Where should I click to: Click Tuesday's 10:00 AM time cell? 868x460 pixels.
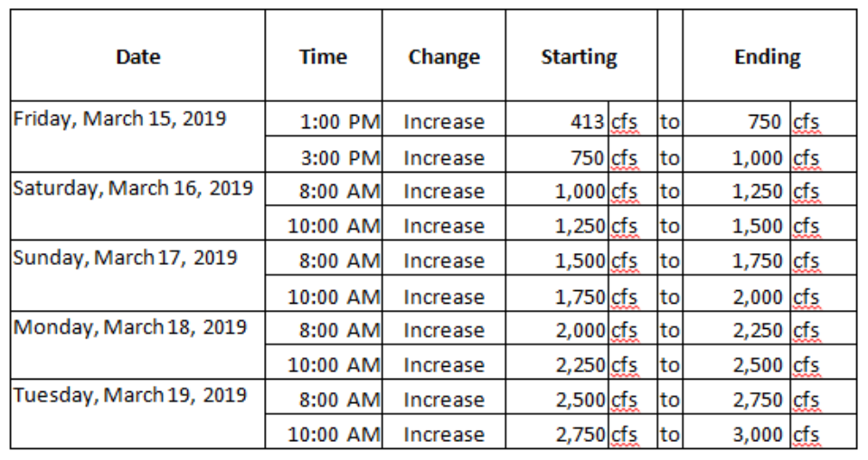coord(335,435)
